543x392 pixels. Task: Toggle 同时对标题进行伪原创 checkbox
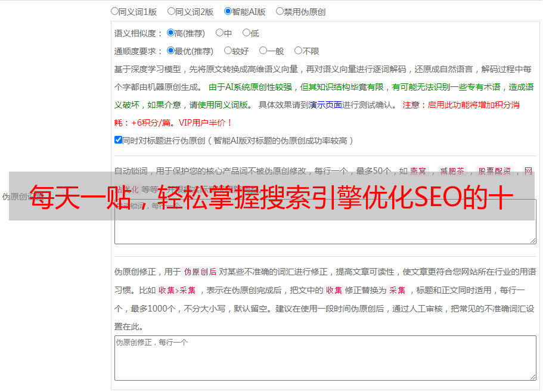pyautogui.click(x=118, y=140)
